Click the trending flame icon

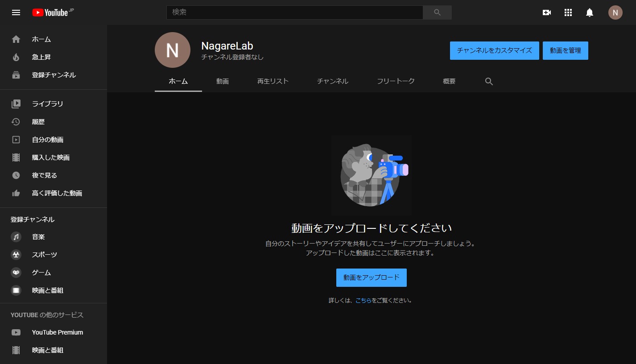point(16,57)
